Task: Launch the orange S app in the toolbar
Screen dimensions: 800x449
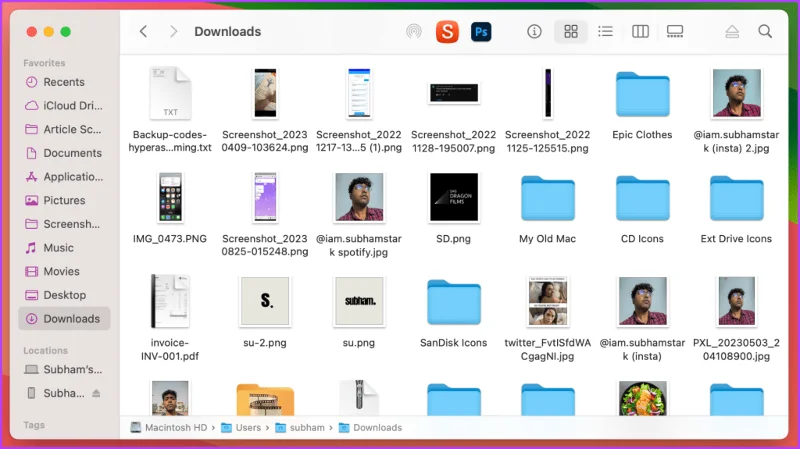Action: coord(447,32)
